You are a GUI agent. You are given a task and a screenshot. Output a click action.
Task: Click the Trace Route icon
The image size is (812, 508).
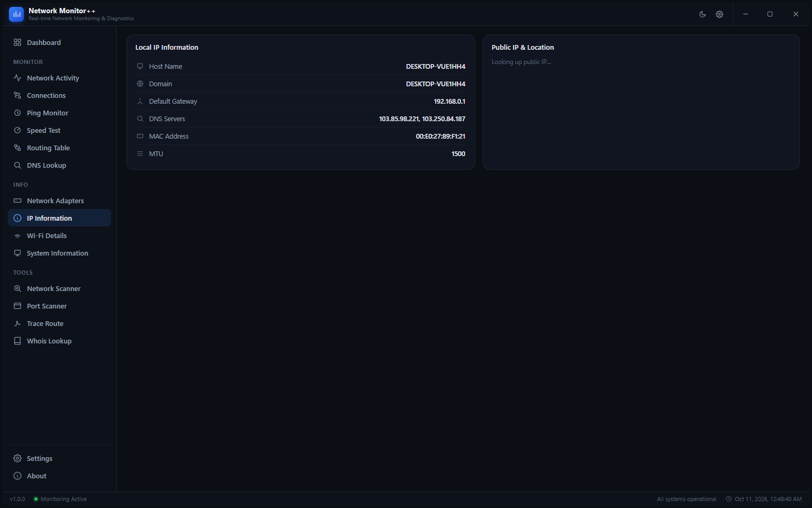point(17,323)
